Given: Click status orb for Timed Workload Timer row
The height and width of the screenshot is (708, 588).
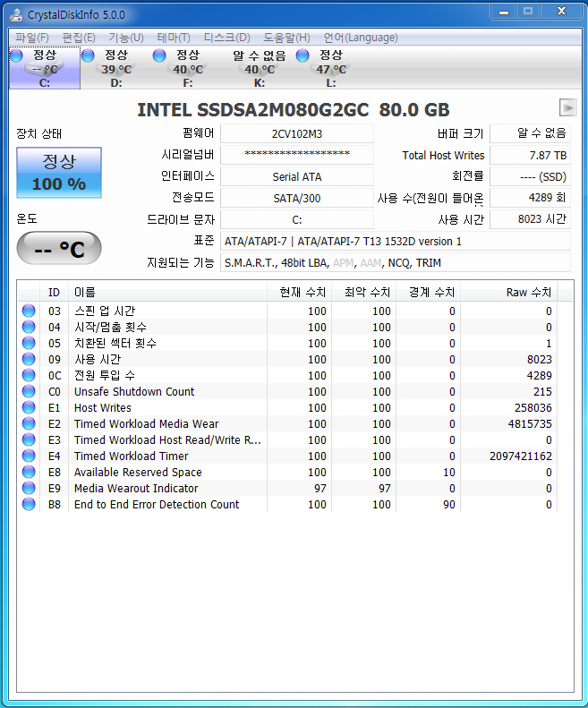Looking at the screenshot, I should (x=29, y=456).
